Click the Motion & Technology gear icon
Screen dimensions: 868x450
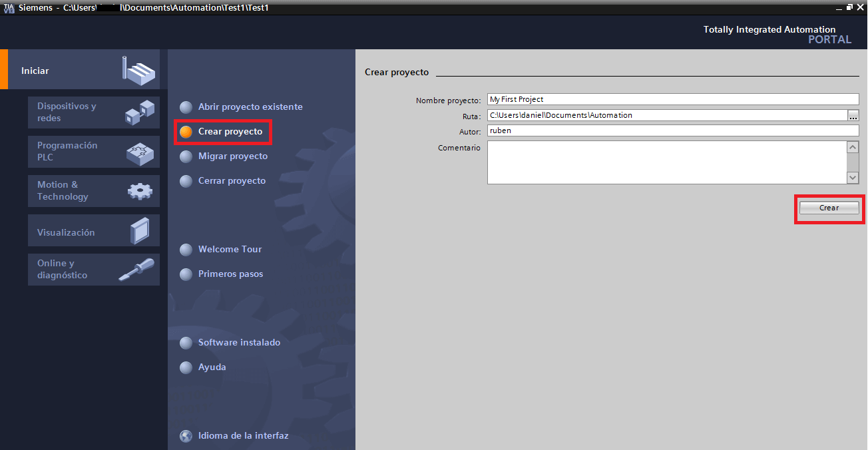[x=140, y=191]
